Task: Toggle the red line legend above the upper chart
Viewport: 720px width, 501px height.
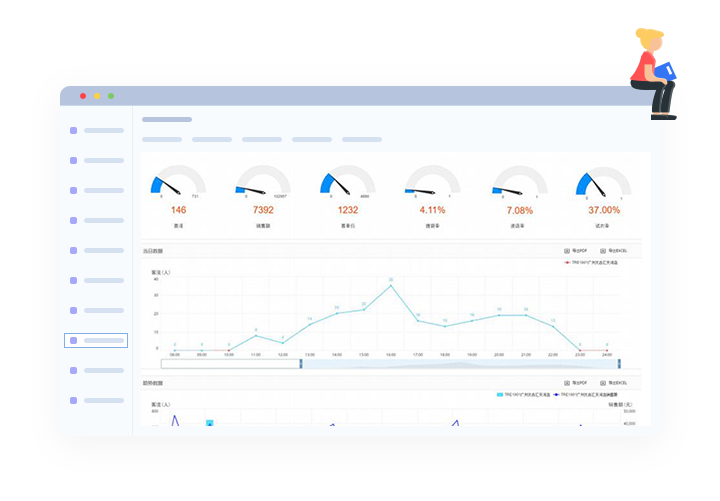Action: point(591,263)
